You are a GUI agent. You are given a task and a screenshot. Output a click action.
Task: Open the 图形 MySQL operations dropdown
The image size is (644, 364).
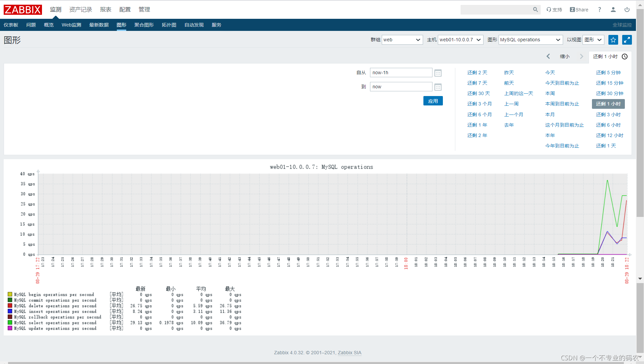(531, 40)
